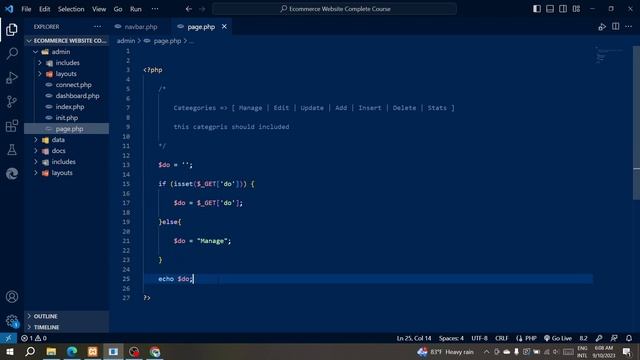Viewport: 640px width, 360px height.
Task: Go back with the navigation arrow
Action: tap(189, 9)
